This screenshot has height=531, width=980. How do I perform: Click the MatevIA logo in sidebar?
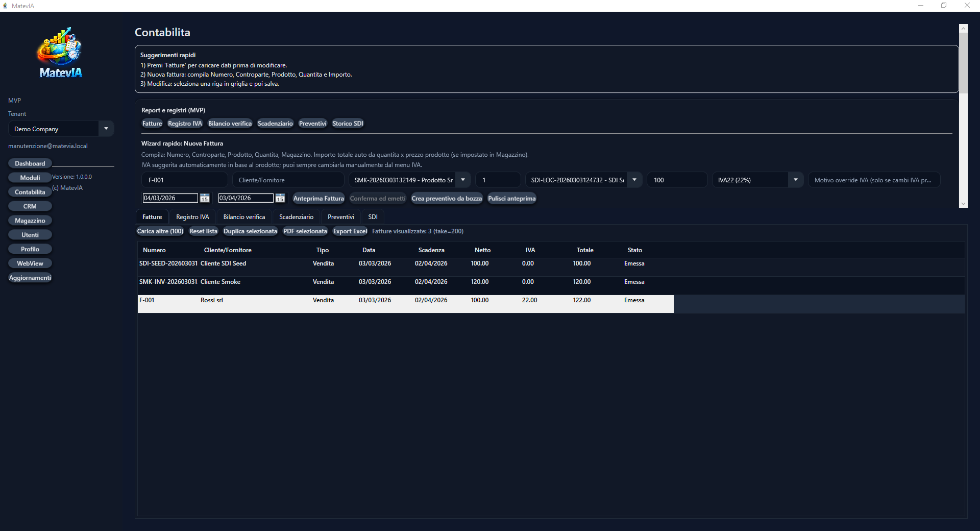point(60,53)
